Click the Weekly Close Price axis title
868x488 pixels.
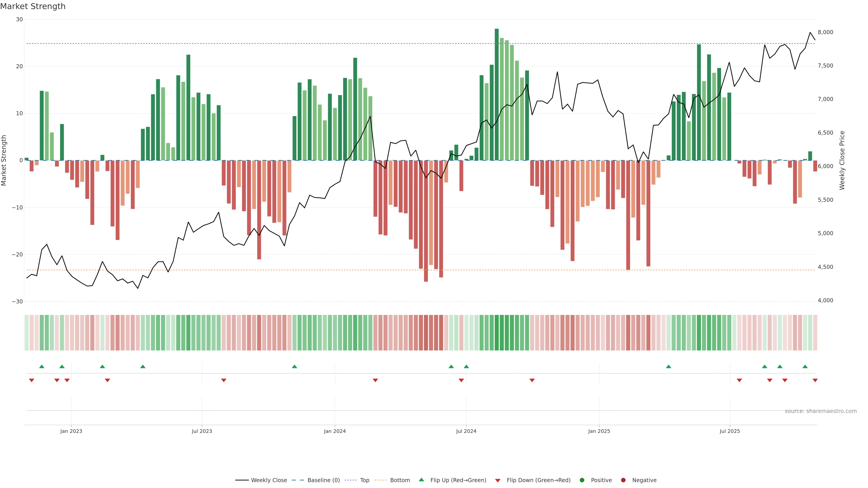[842, 160]
